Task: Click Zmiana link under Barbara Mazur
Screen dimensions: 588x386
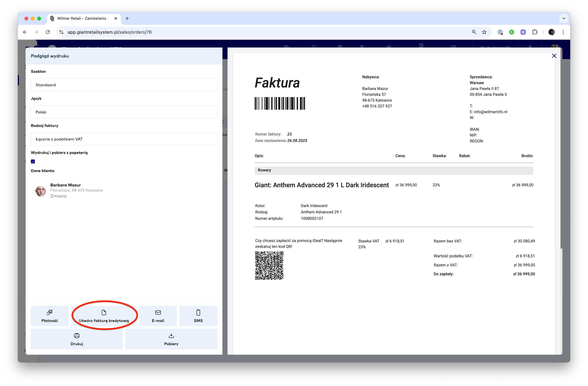Action: click(x=58, y=196)
